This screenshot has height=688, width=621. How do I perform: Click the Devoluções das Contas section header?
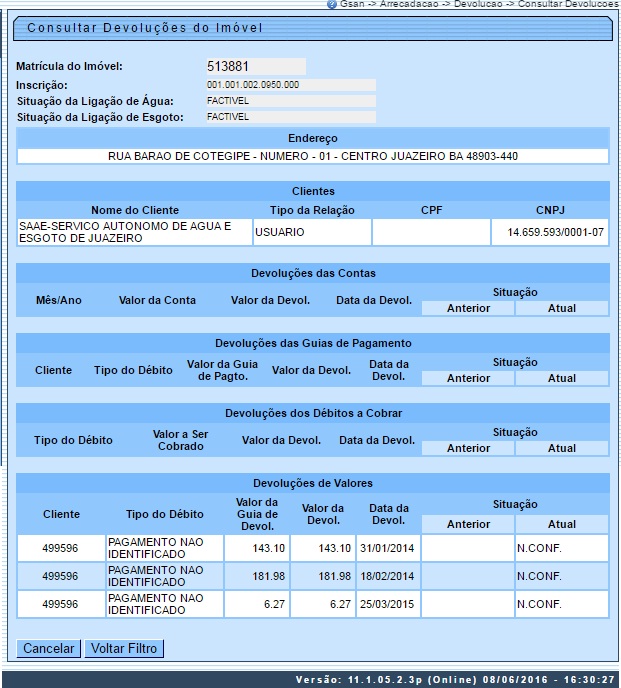pos(312,273)
